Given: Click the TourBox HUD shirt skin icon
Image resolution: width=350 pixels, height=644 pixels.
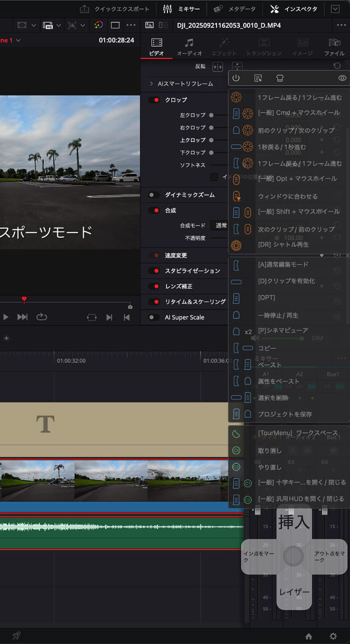Looking at the screenshot, I should [279, 78].
